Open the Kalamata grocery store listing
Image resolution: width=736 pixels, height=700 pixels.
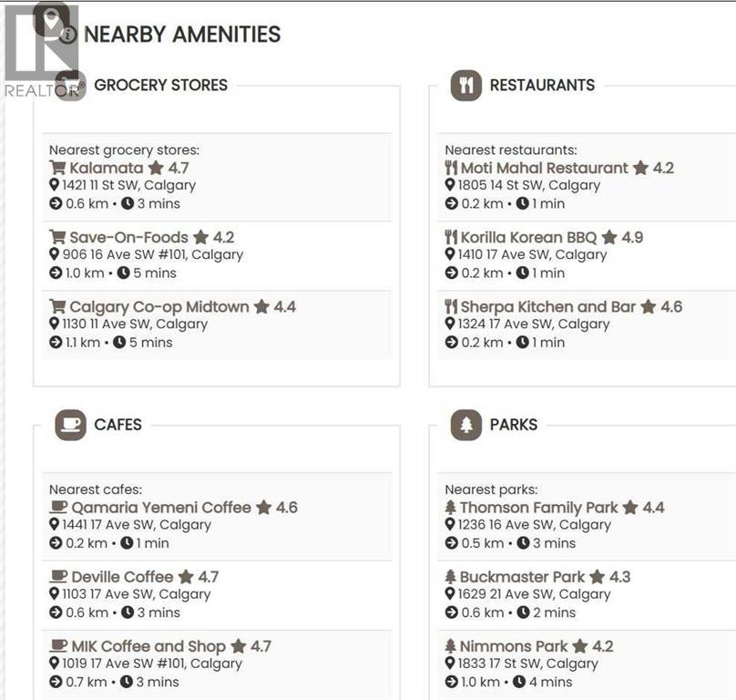(107, 168)
